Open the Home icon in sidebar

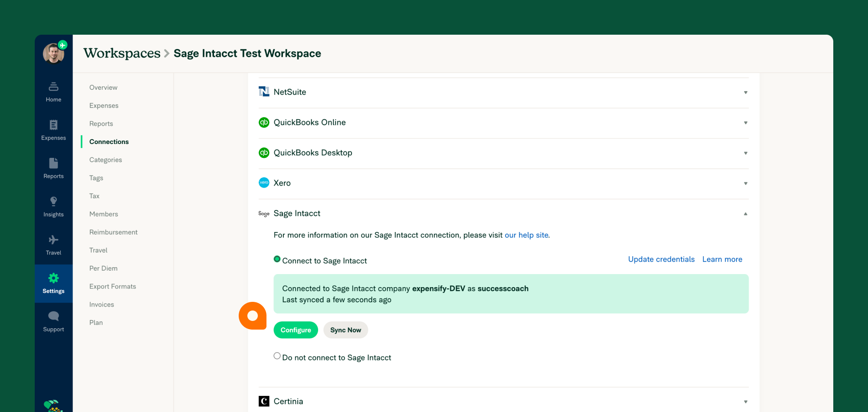(53, 87)
